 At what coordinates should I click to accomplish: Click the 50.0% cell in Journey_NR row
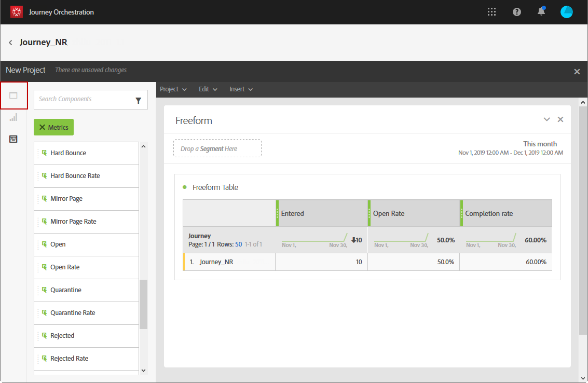tap(414, 262)
